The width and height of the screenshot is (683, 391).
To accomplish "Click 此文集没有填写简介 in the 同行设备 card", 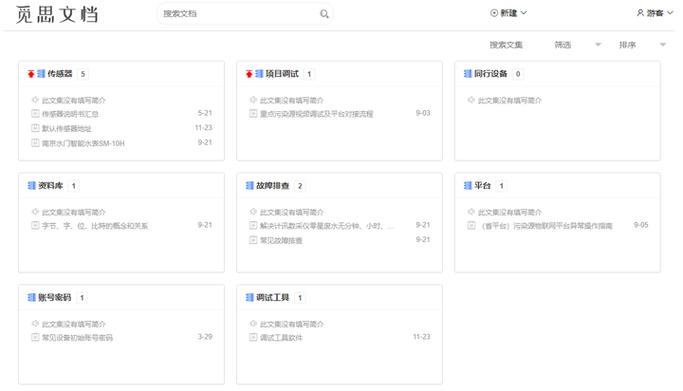I will click(x=510, y=101).
